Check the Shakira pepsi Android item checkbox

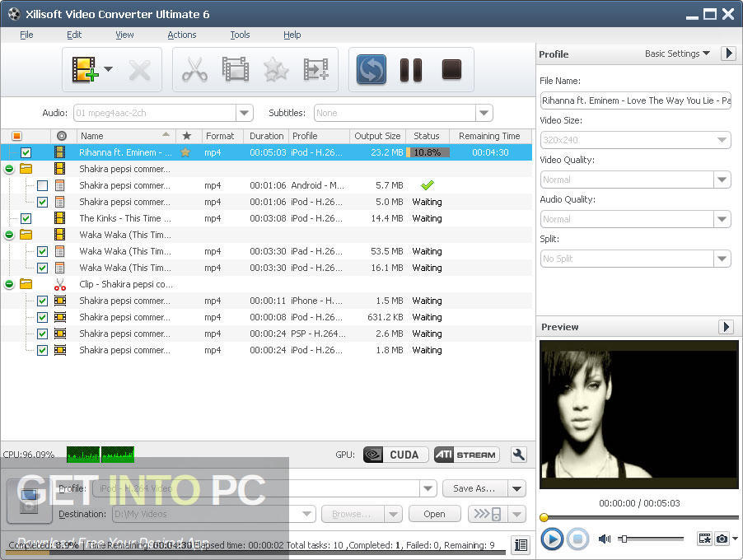coord(42,185)
